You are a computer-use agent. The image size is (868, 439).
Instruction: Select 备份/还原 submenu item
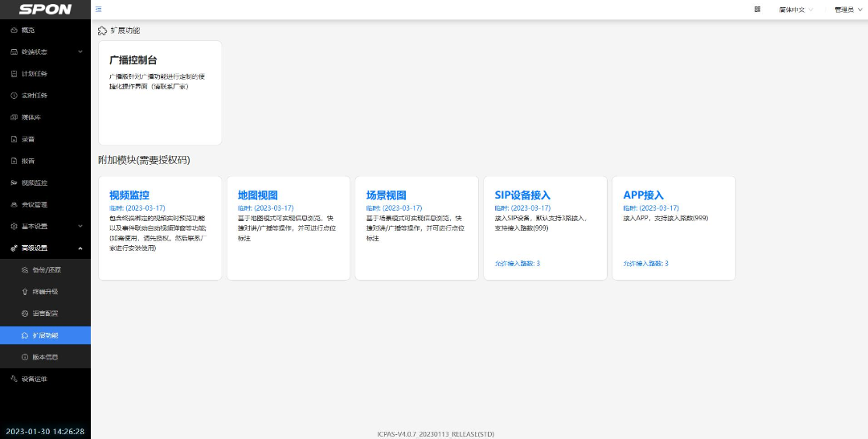(46, 270)
